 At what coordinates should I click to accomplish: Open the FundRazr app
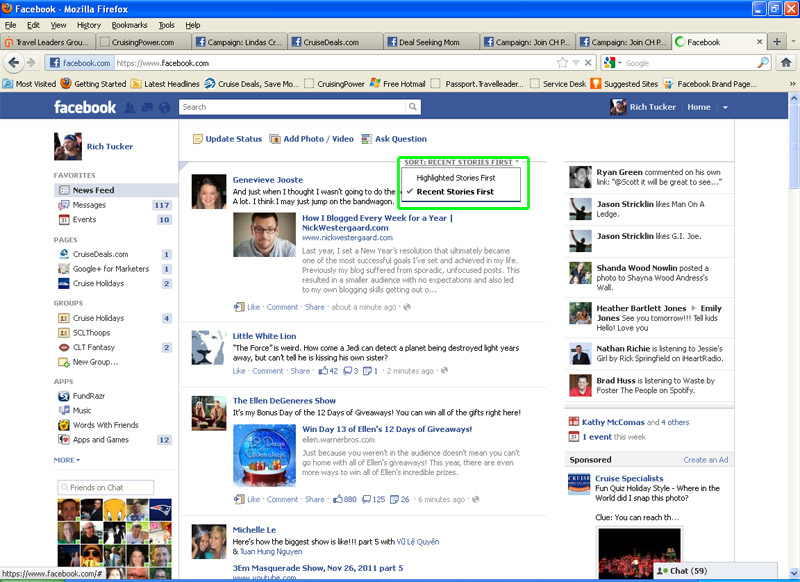tap(89, 396)
